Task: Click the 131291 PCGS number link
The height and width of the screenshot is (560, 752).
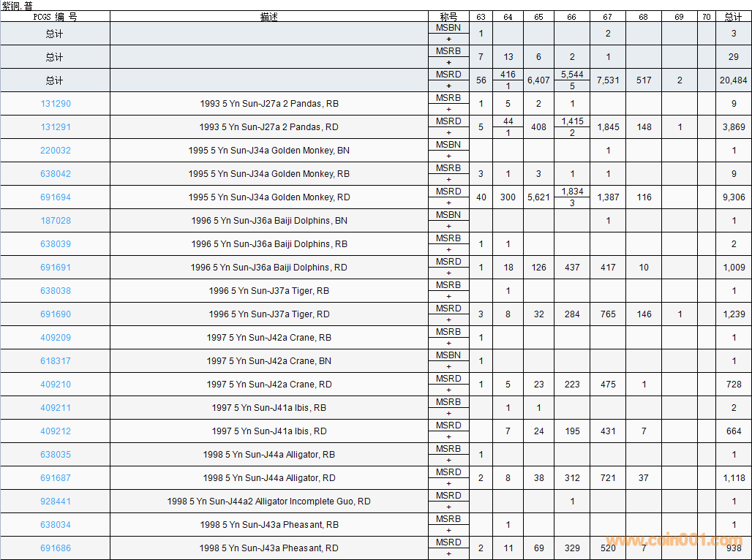Action: click(56, 127)
